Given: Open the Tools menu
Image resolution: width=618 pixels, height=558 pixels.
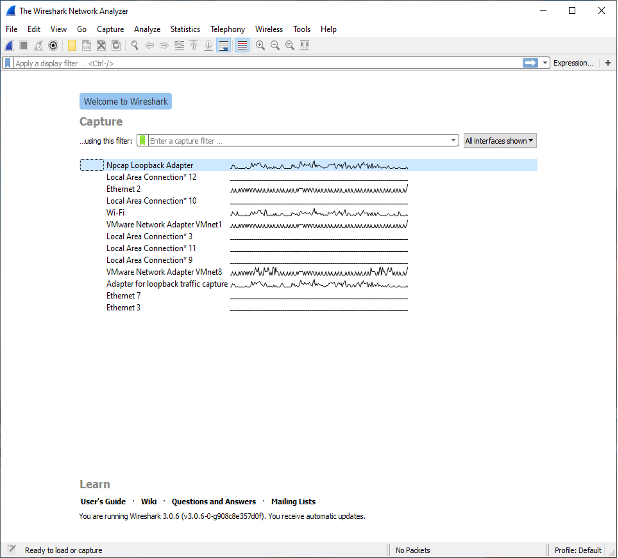Looking at the screenshot, I should [x=302, y=29].
